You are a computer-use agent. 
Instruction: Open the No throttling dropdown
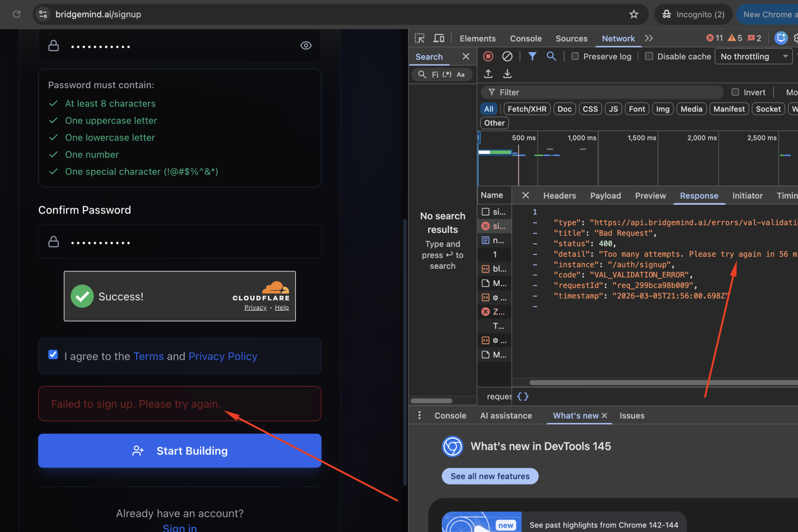pos(753,56)
